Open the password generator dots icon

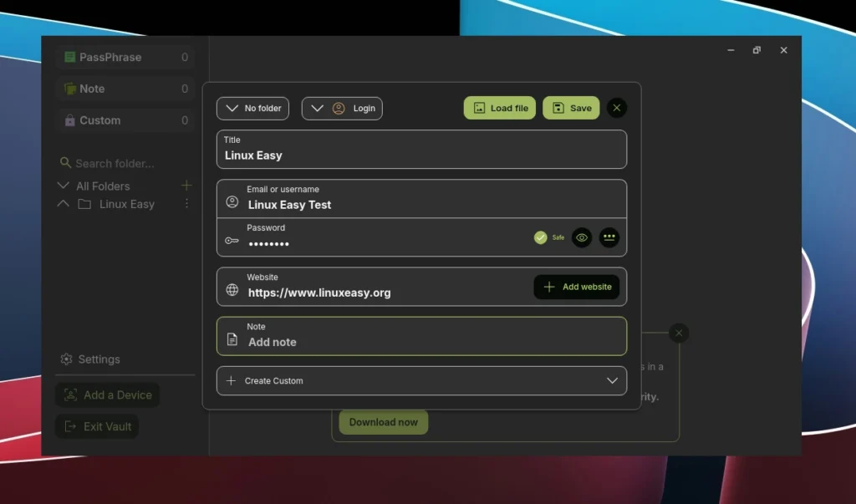609,237
